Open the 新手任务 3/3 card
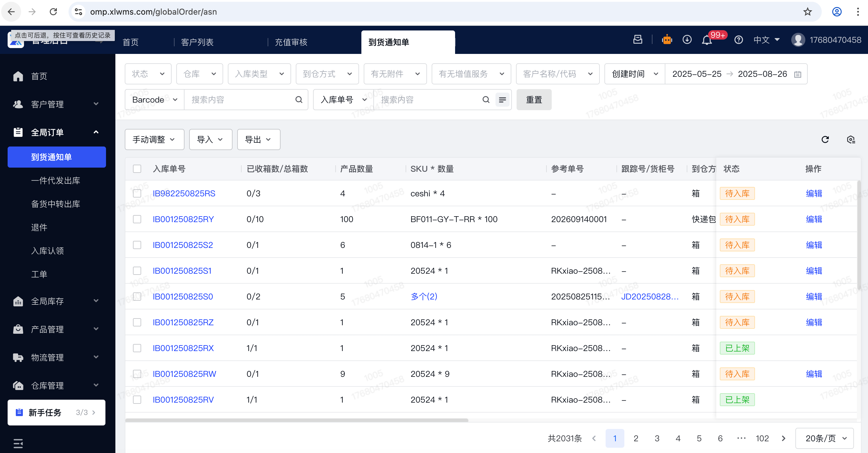 point(56,412)
